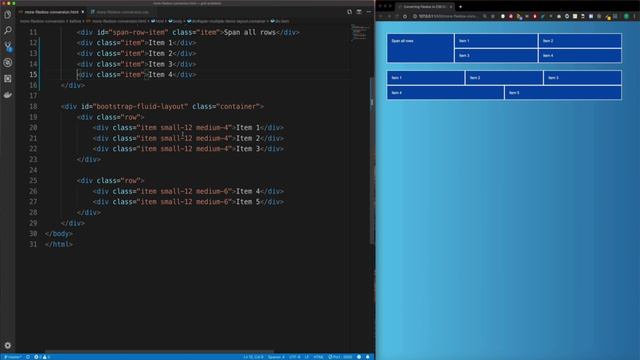Open the HTML language mode picker
This screenshot has height=360, width=640.
click(x=318, y=357)
